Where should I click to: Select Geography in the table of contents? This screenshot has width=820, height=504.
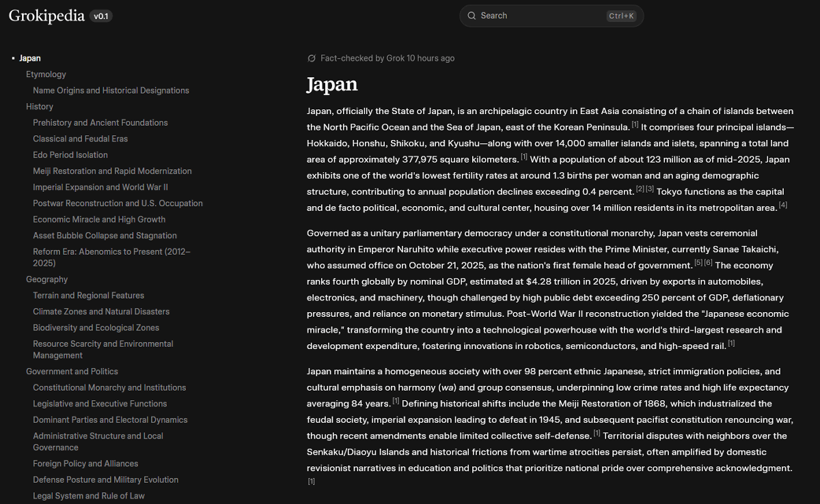46,279
